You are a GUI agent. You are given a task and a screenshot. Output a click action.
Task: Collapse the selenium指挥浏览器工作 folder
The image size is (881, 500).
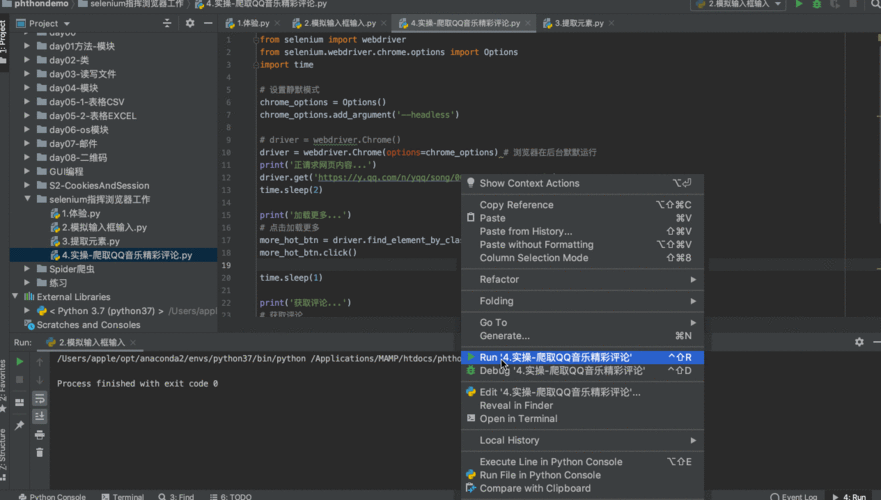coord(26,199)
